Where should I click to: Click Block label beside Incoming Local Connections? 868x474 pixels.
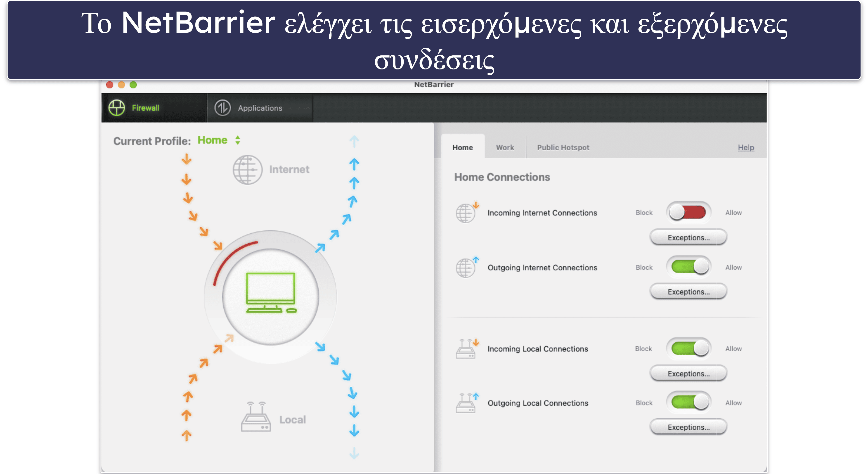pyautogui.click(x=643, y=348)
